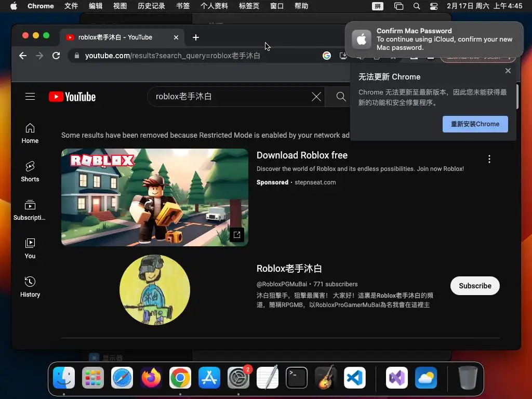Open Spotlight search in menu bar
532x399 pixels.
pos(417,6)
